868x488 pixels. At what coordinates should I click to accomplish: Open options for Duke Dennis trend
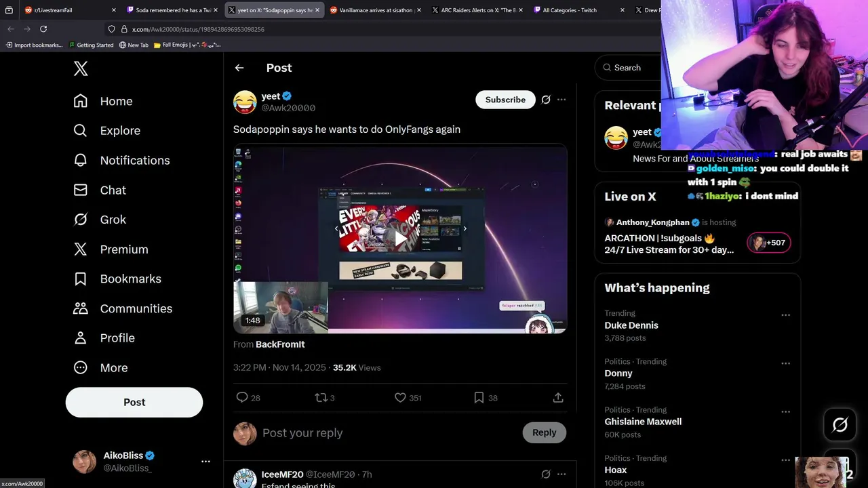(785, 315)
